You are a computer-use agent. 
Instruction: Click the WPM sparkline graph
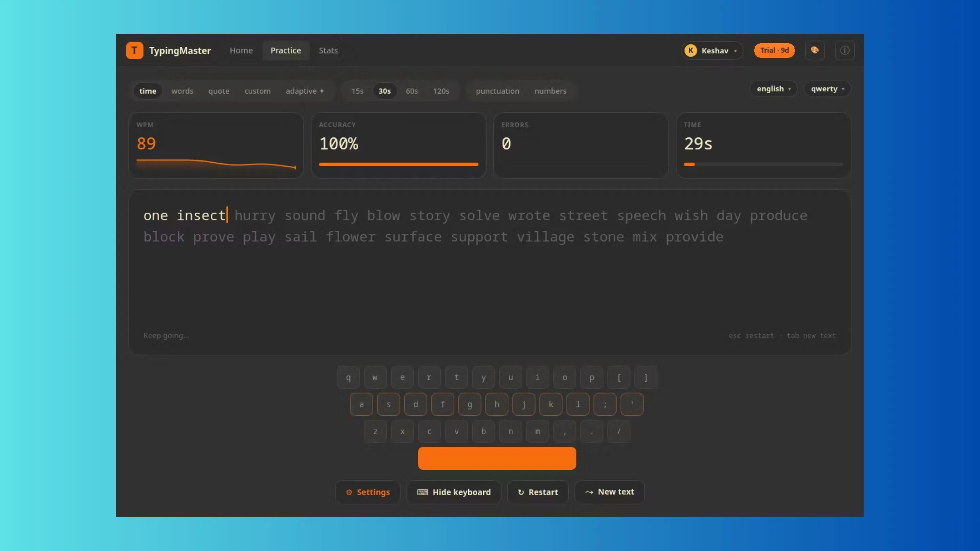pyautogui.click(x=216, y=164)
